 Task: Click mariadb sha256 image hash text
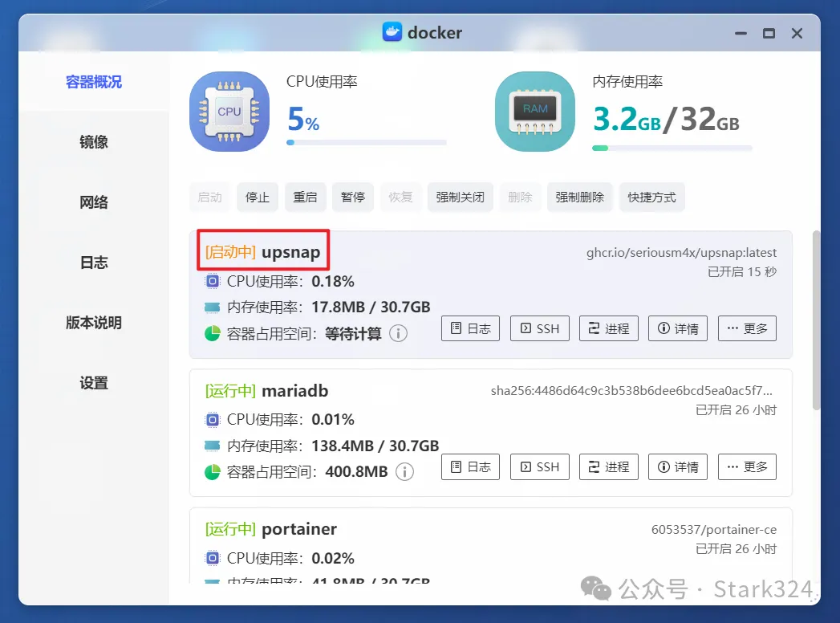tap(631, 391)
